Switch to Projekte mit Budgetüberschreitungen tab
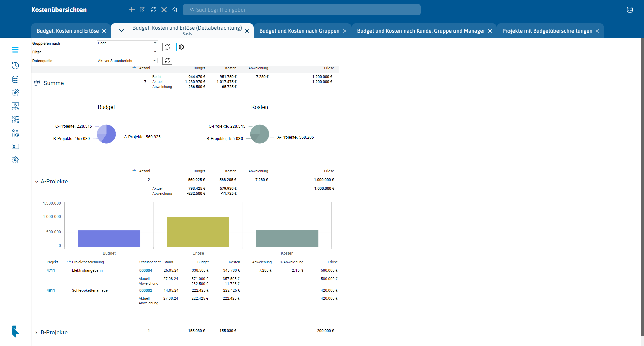This screenshot has height=346, width=644. click(547, 31)
